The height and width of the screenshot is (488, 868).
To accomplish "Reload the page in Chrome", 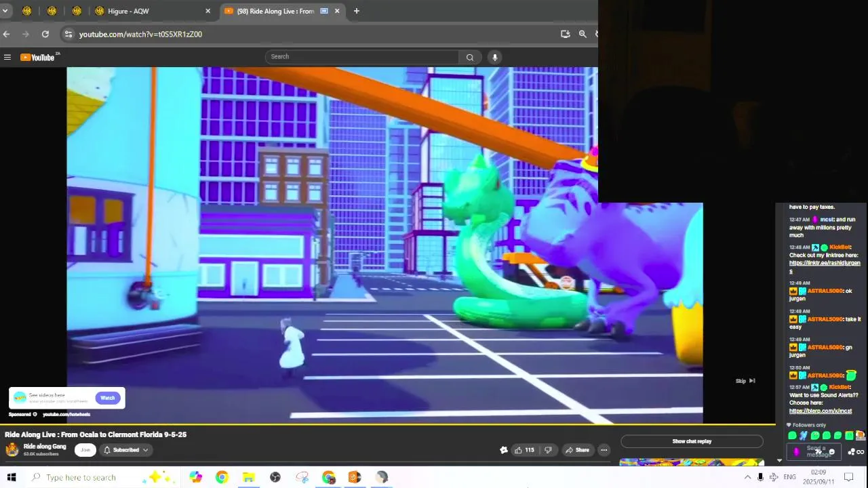I will pos(45,34).
